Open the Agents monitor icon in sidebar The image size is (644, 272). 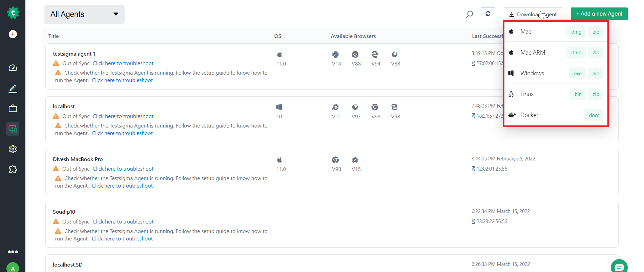coord(13,129)
